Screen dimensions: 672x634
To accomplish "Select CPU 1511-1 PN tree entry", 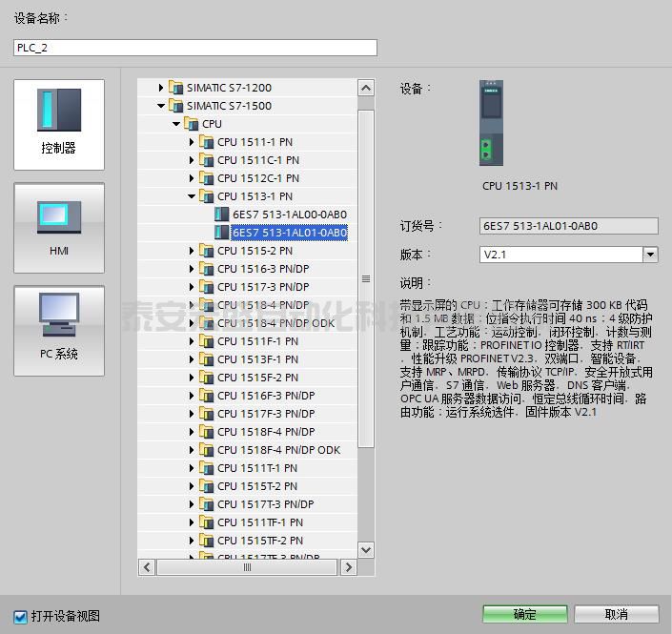I will tap(255, 142).
